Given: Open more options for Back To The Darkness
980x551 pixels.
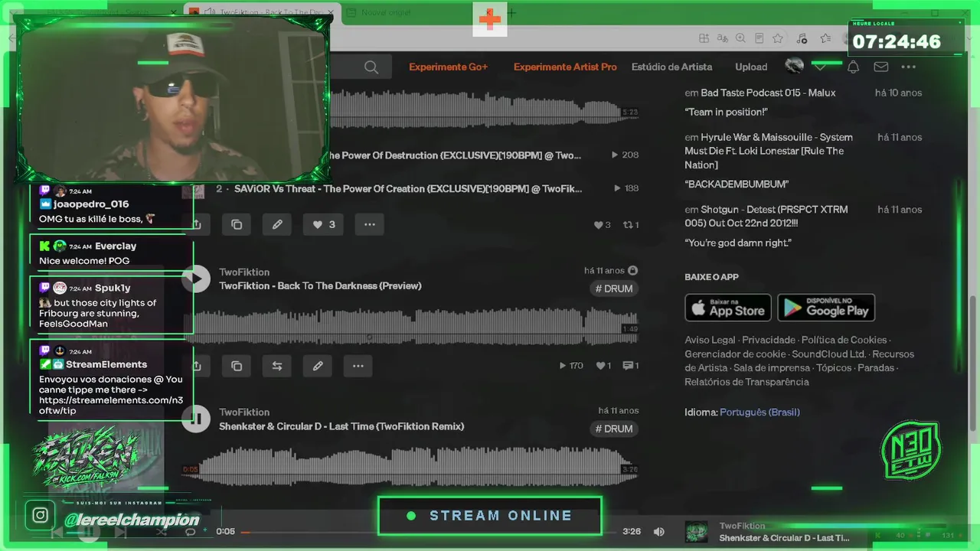Looking at the screenshot, I should click(358, 366).
